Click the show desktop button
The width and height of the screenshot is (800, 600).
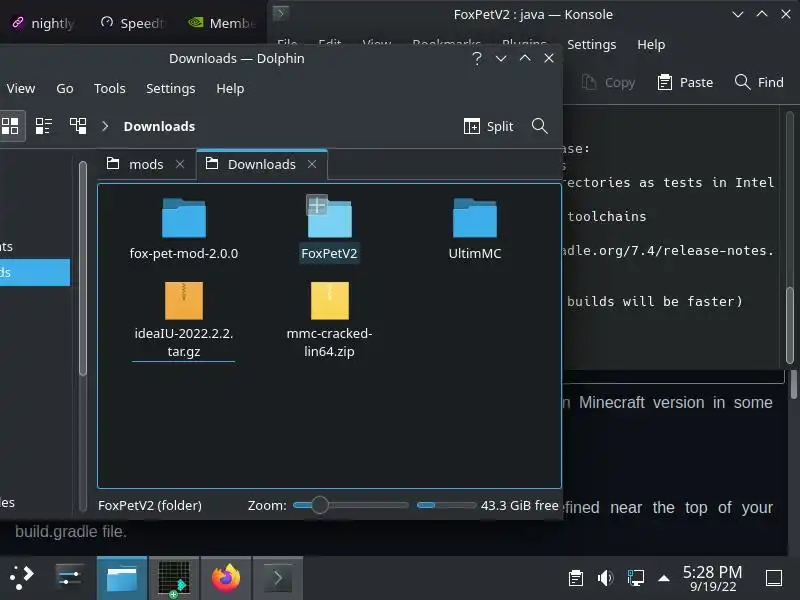[x=774, y=578]
